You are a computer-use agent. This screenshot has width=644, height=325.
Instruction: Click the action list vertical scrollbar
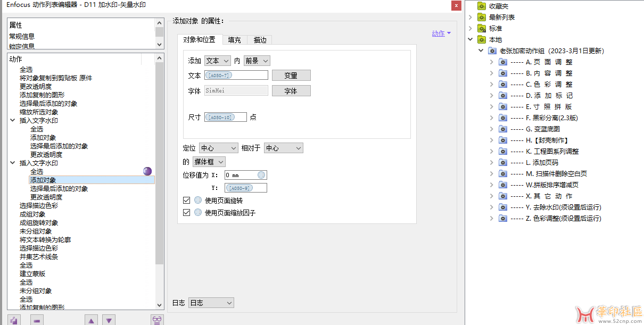[160, 160]
